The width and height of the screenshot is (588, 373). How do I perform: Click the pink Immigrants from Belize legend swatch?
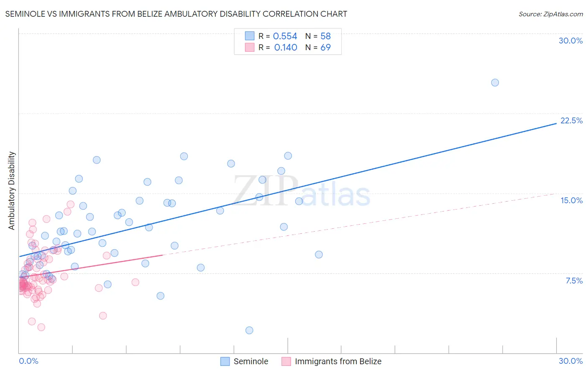(x=286, y=361)
